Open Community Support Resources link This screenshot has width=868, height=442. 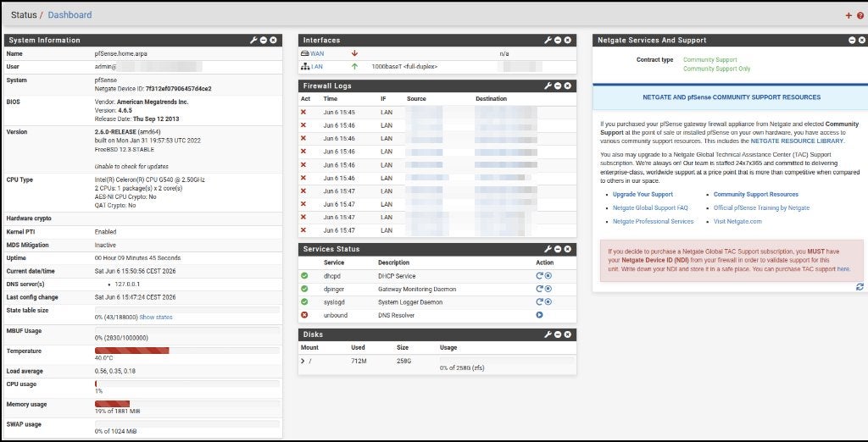755,194
